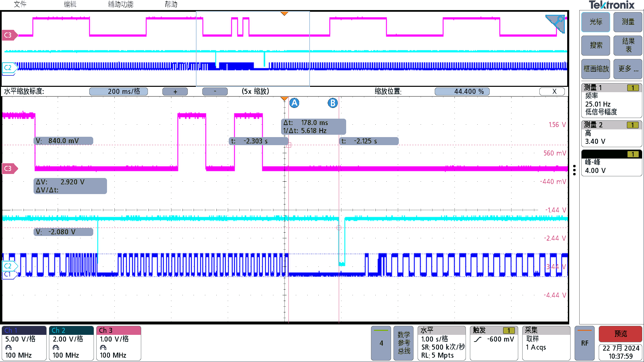Click the date and time display
The image size is (644, 362).
click(621, 352)
